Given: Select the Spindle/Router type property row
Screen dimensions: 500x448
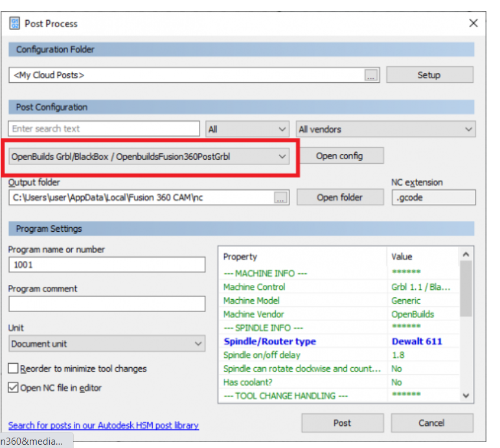Looking at the screenshot, I should [304, 341].
